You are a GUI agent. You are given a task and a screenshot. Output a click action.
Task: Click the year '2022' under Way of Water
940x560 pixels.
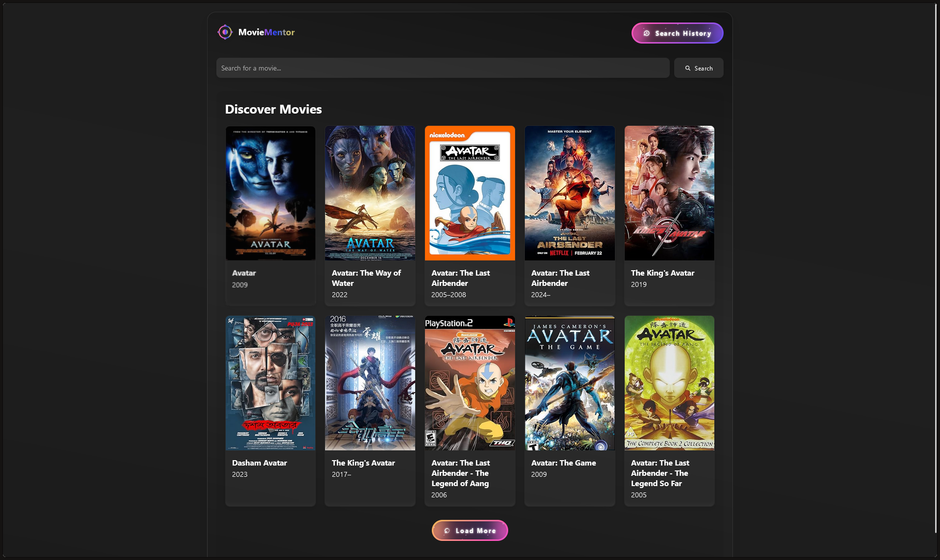pyautogui.click(x=339, y=295)
